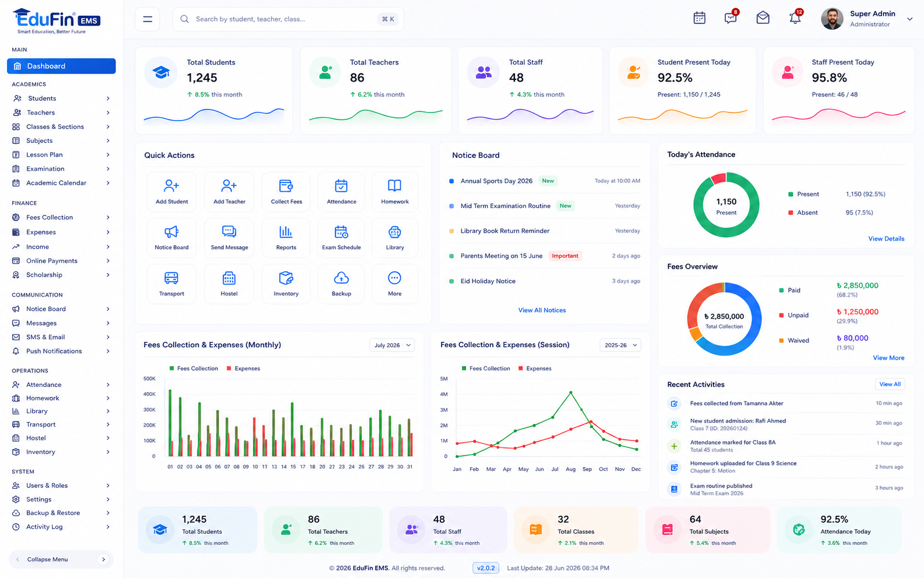Open the Super Admin profile dropdown arrow
The width and height of the screenshot is (924, 578).
point(909,19)
